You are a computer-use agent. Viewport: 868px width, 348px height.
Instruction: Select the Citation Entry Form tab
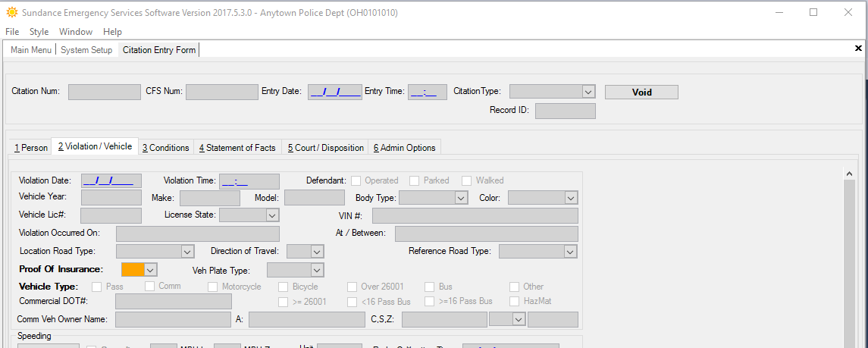[159, 50]
